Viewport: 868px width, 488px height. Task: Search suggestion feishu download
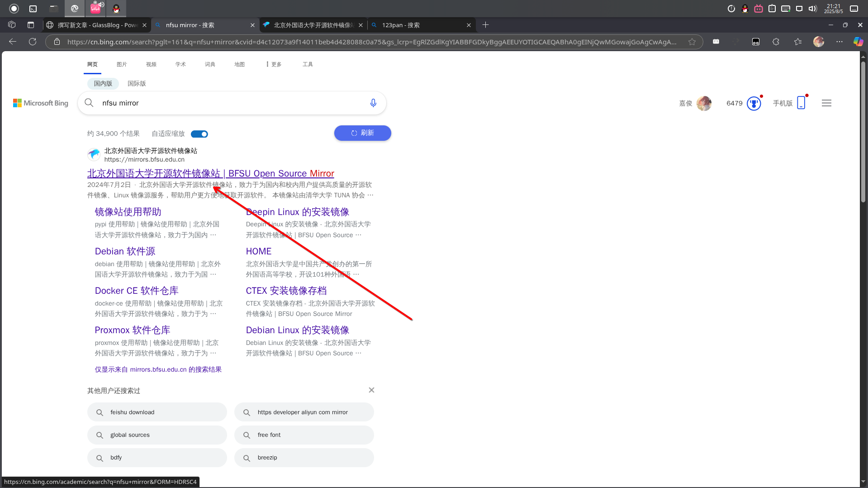[x=157, y=412]
